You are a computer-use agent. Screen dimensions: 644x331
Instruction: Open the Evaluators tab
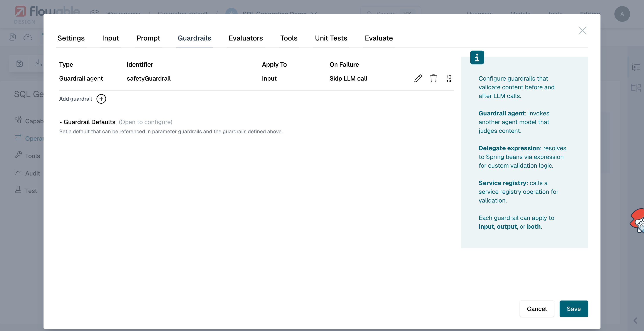(246, 38)
